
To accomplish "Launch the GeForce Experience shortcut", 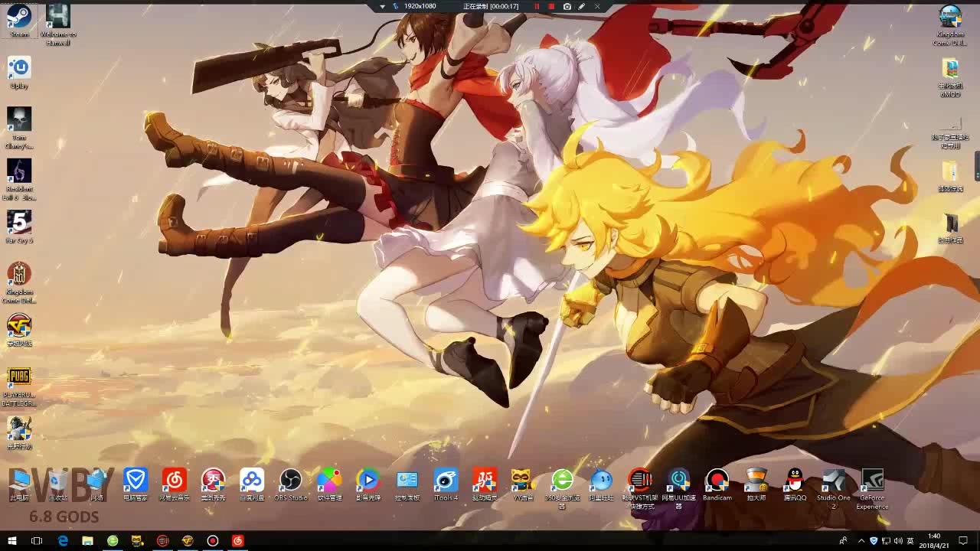I will click(x=872, y=488).
